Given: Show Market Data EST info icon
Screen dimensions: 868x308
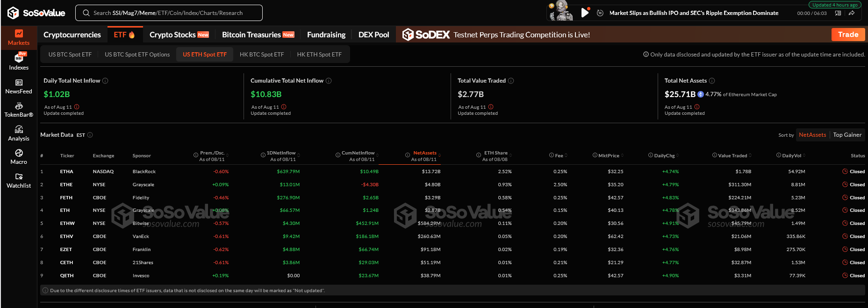Looking at the screenshot, I should point(90,135).
